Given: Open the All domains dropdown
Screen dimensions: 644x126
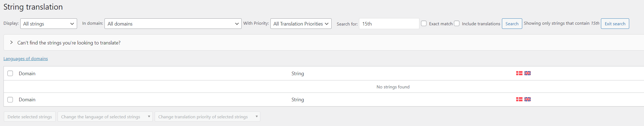Looking at the screenshot, I should pyautogui.click(x=173, y=24).
